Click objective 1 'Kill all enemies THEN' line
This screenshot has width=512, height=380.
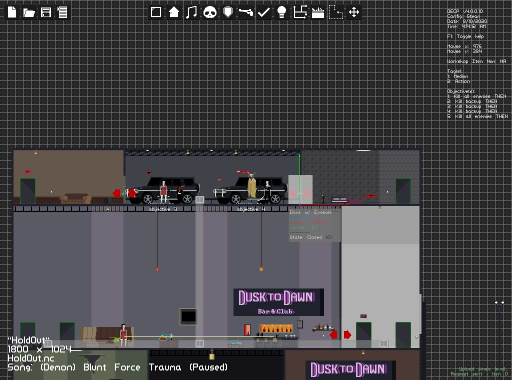[x=477, y=96]
